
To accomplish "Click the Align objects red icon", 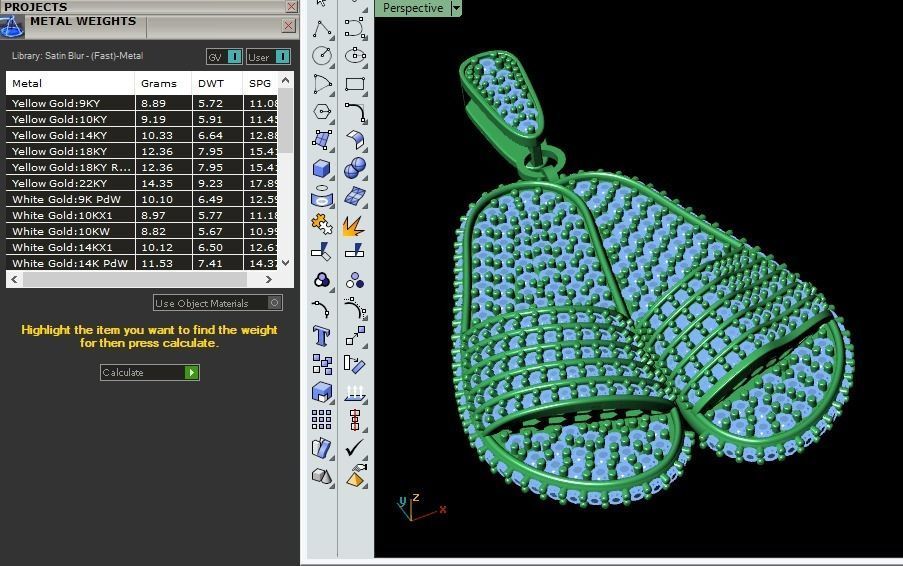I will 355,420.
